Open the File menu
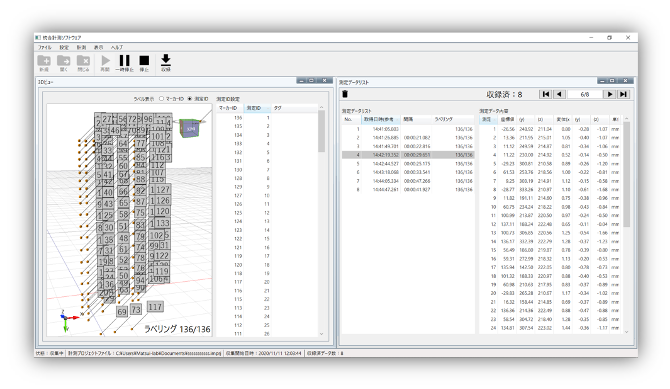Screen dimensions: 670x389 pyautogui.click(x=44, y=47)
